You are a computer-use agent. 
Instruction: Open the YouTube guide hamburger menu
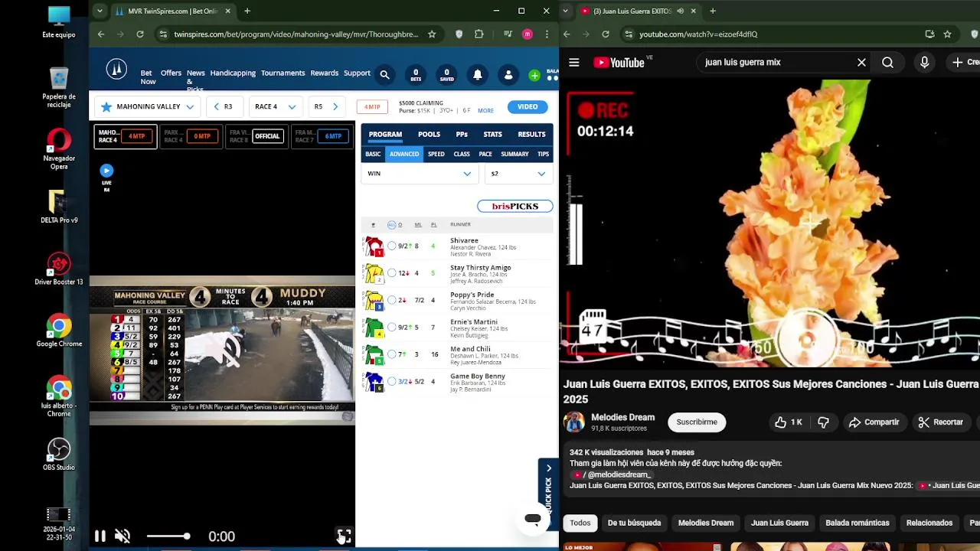574,62
